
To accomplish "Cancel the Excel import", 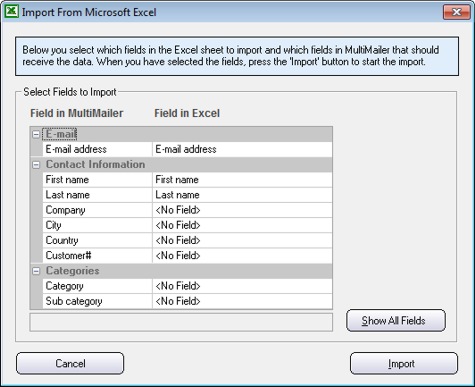I will coord(70,363).
